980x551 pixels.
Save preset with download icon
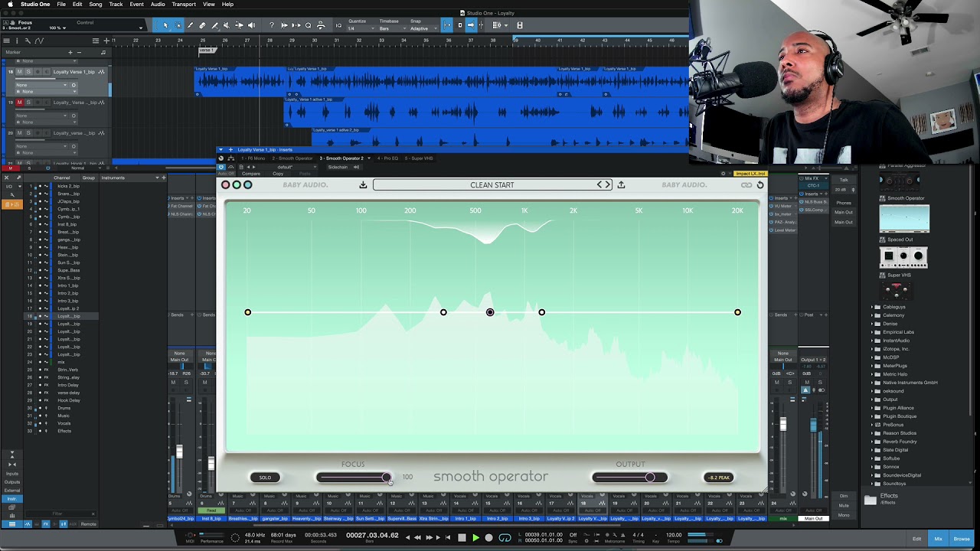click(x=363, y=185)
